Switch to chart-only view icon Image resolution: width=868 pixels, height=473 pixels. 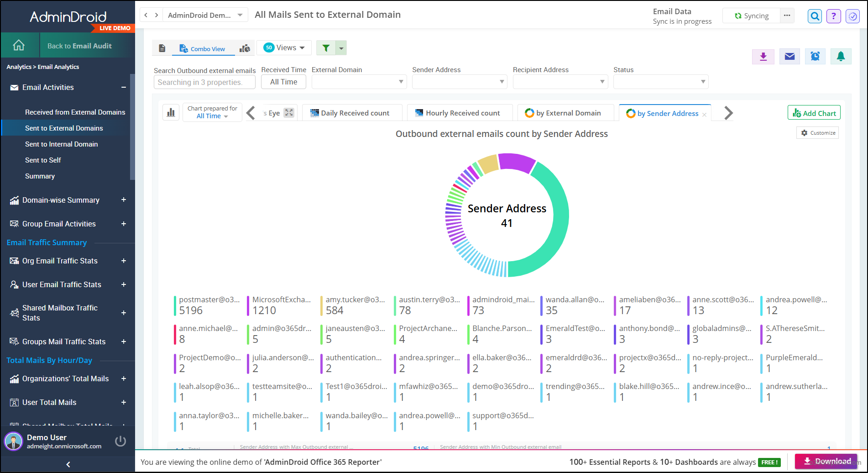tap(245, 48)
